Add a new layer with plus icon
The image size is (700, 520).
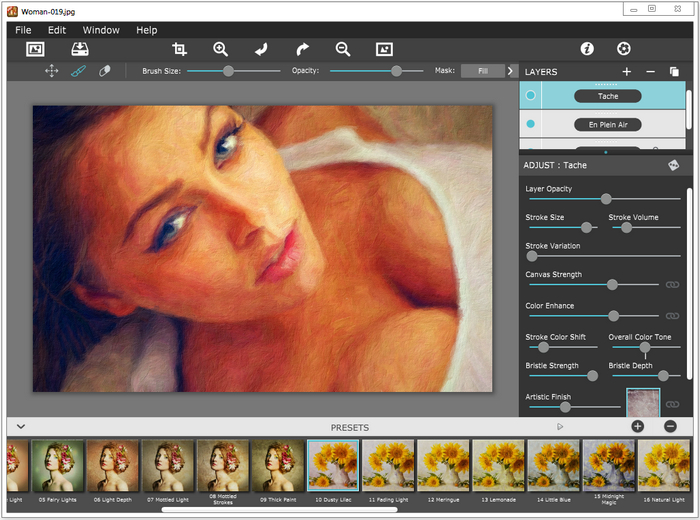click(627, 71)
